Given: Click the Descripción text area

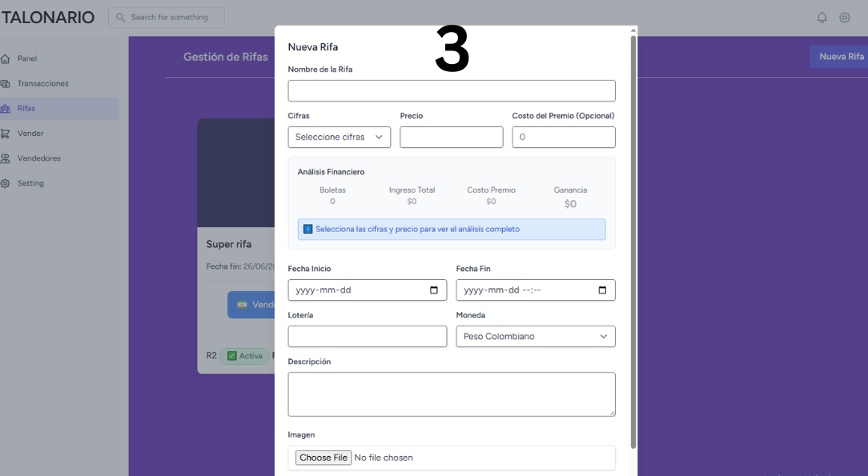Looking at the screenshot, I should point(451,394).
